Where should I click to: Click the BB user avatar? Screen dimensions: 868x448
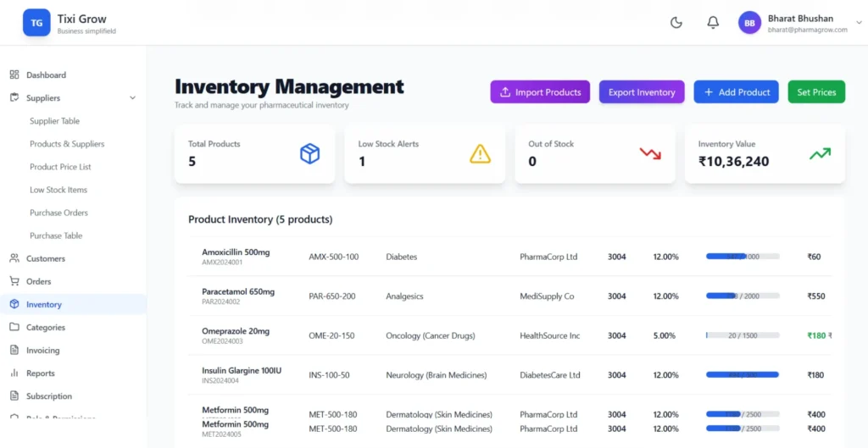tap(749, 24)
